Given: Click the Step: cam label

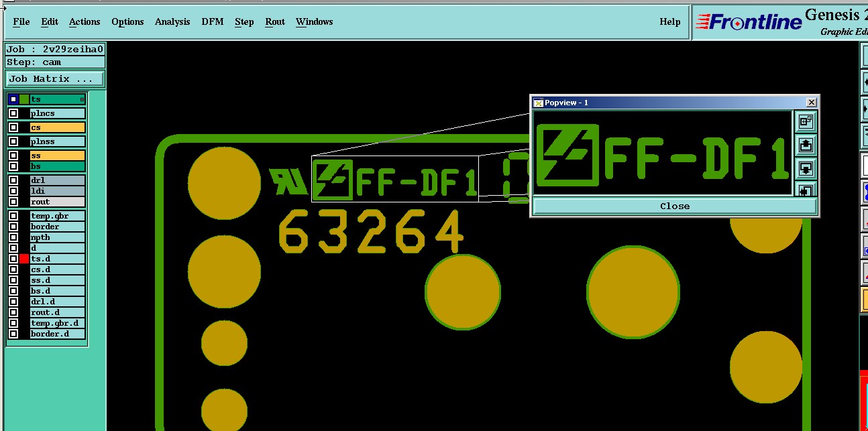Looking at the screenshot, I should pyautogui.click(x=55, y=62).
